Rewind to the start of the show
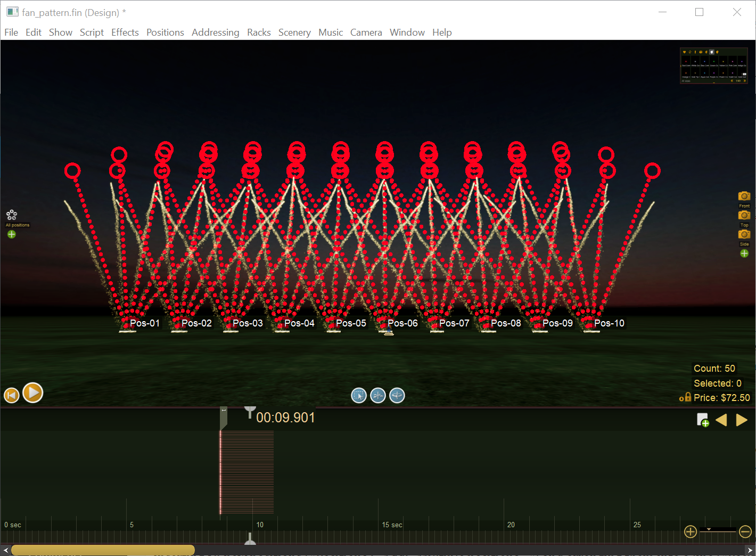This screenshot has width=756, height=556. (x=12, y=395)
